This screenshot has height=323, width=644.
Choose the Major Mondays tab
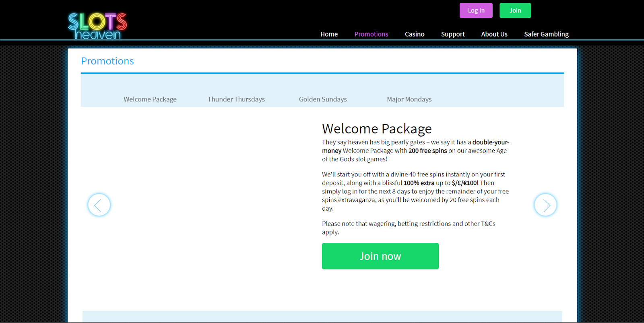point(409,99)
